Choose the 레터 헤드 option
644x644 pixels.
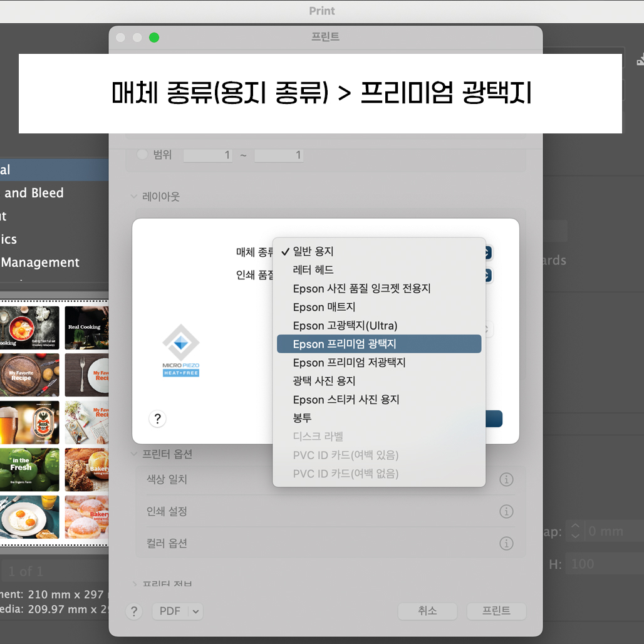(x=378, y=270)
